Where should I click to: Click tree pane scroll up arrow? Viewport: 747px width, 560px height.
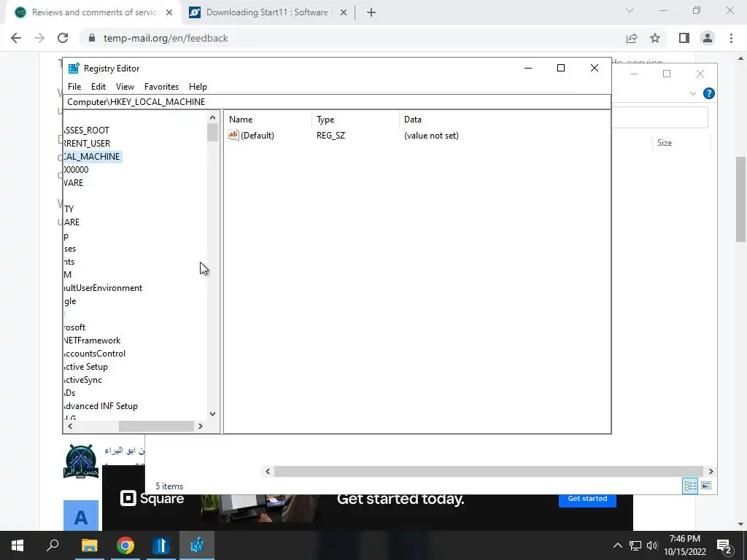pos(212,117)
